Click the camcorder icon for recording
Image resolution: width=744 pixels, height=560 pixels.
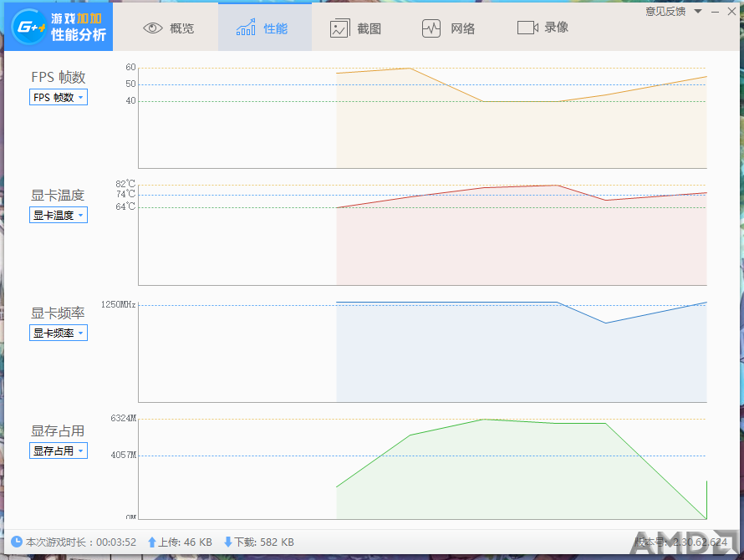[527, 28]
